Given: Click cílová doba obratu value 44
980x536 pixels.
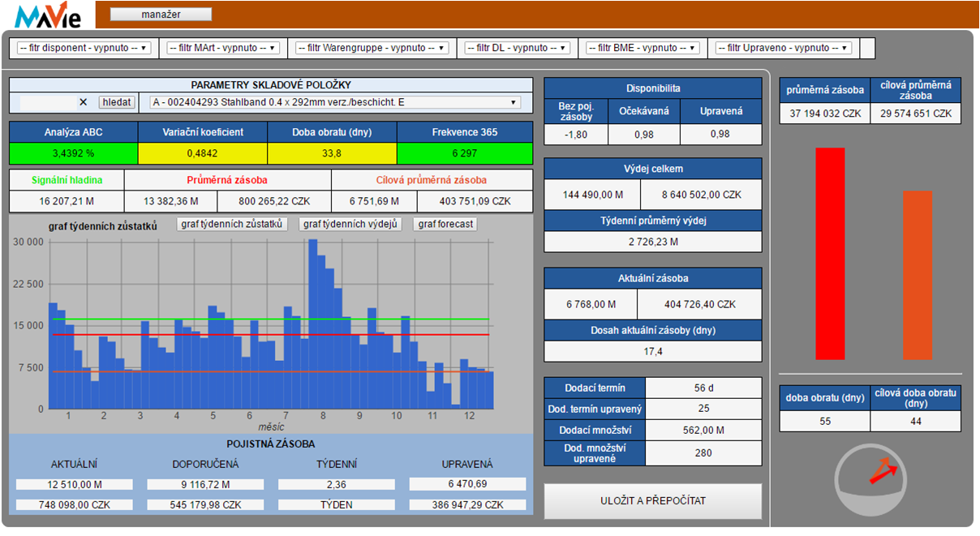Looking at the screenshot, I should point(915,422).
